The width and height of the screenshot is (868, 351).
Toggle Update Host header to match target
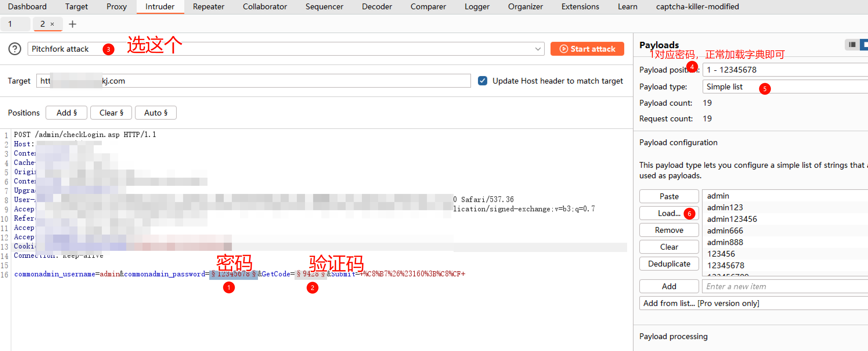pyautogui.click(x=482, y=81)
